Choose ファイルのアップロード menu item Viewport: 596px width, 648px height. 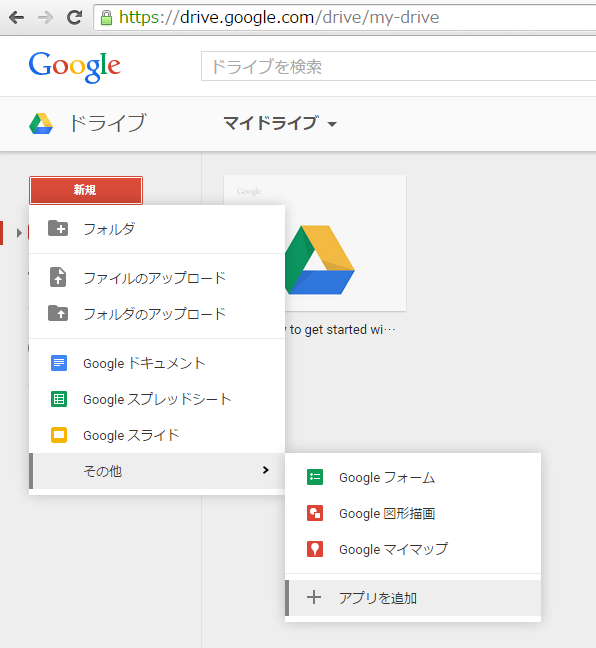click(157, 277)
